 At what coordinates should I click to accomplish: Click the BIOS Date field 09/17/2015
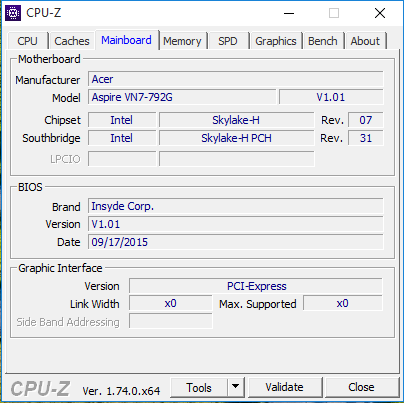pyautogui.click(x=236, y=242)
